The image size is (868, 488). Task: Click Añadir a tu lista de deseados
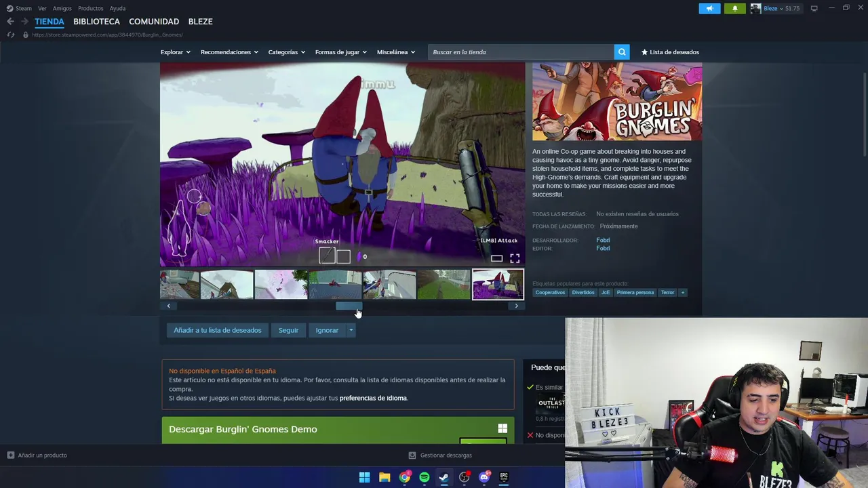pos(217,330)
